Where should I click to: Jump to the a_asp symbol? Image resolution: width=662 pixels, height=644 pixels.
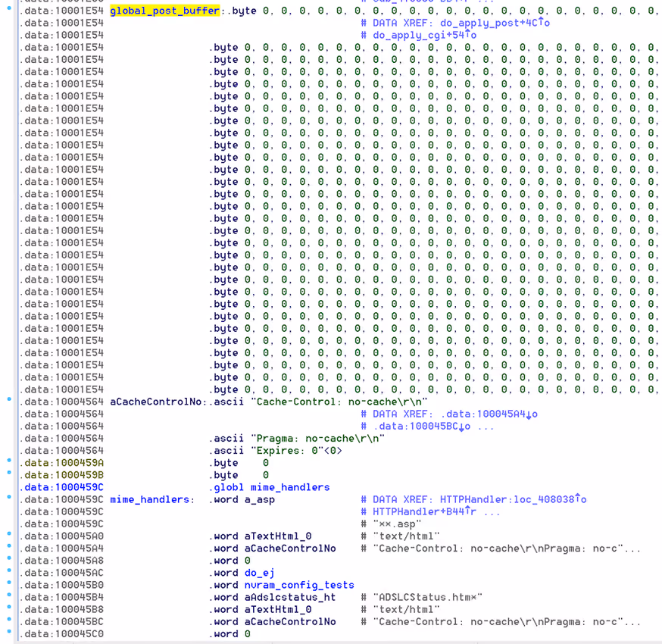click(x=260, y=499)
